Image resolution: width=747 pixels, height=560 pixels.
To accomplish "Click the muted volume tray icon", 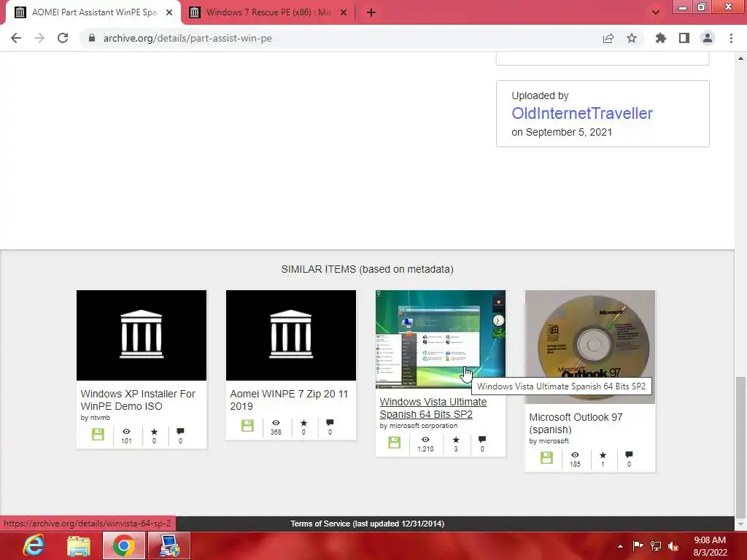I will [673, 546].
